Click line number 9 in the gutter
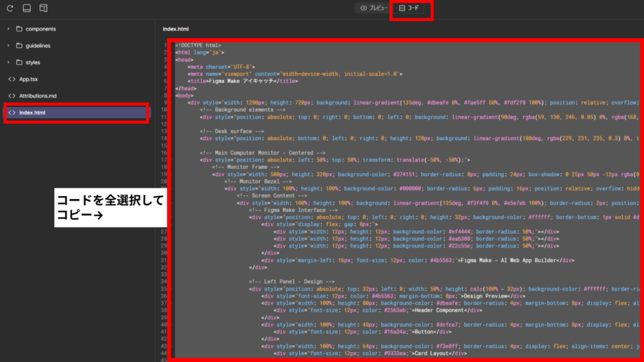 165,102
